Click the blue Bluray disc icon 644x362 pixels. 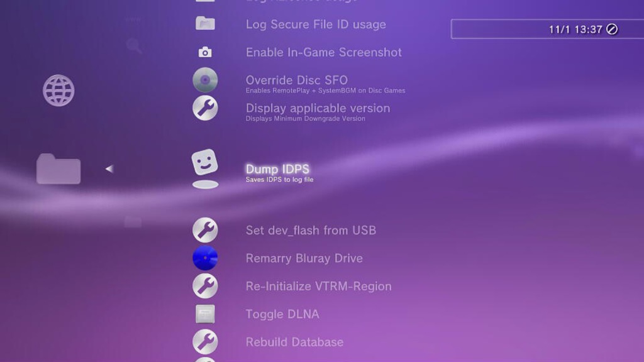205,258
